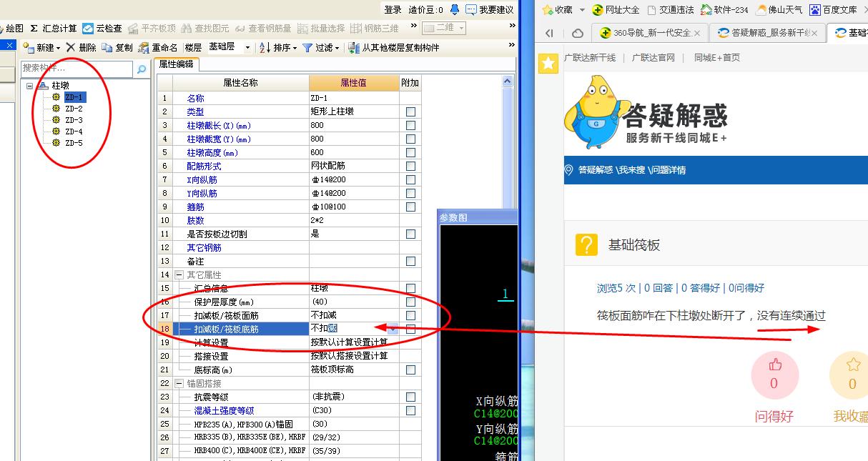Toggle 附加 checkbox for 箍筋 row
This screenshot has height=461, width=868.
pyautogui.click(x=410, y=207)
